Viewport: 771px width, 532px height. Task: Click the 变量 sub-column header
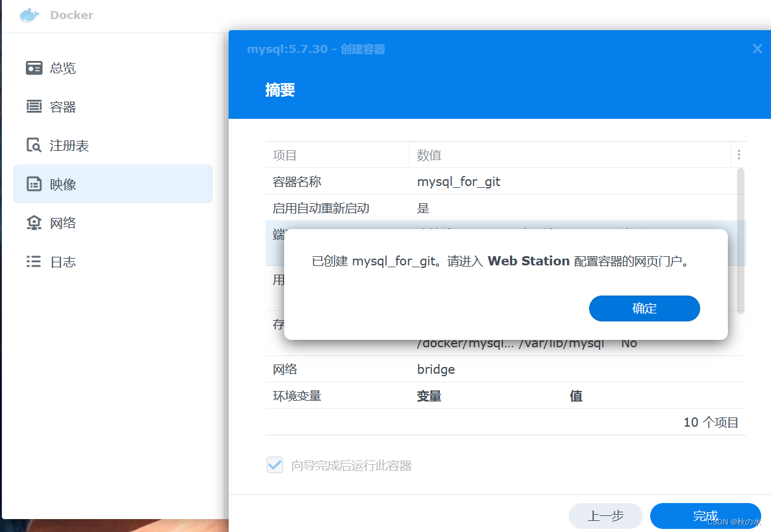429,396
